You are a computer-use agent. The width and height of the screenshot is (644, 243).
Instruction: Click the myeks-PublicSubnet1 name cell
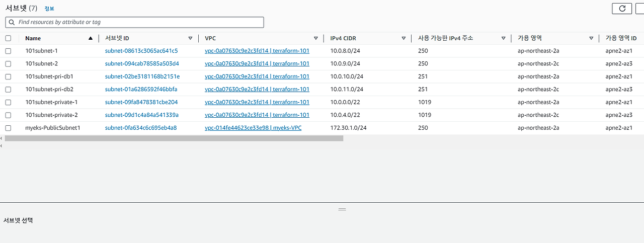[x=53, y=128]
